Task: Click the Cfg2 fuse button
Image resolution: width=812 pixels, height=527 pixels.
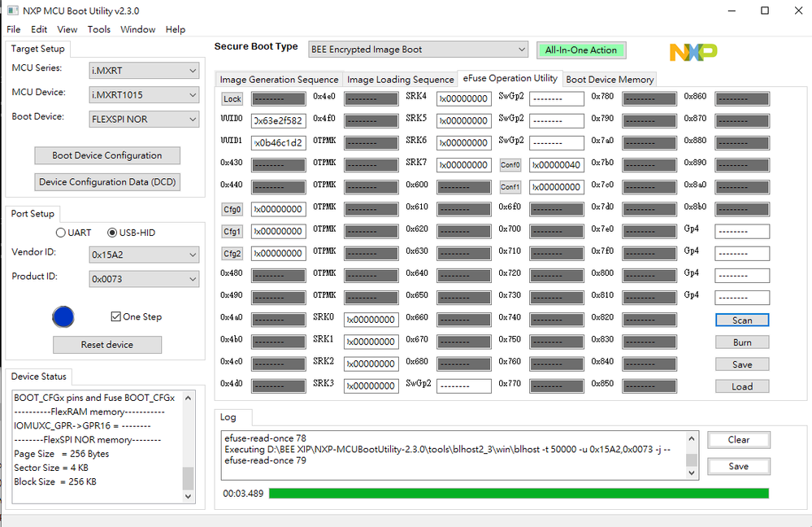Action: (232, 254)
